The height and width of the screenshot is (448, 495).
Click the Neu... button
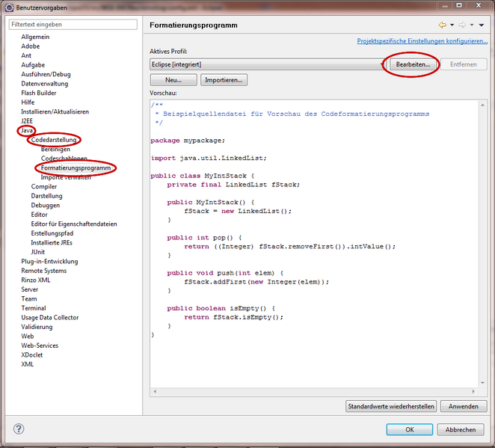[x=173, y=80]
